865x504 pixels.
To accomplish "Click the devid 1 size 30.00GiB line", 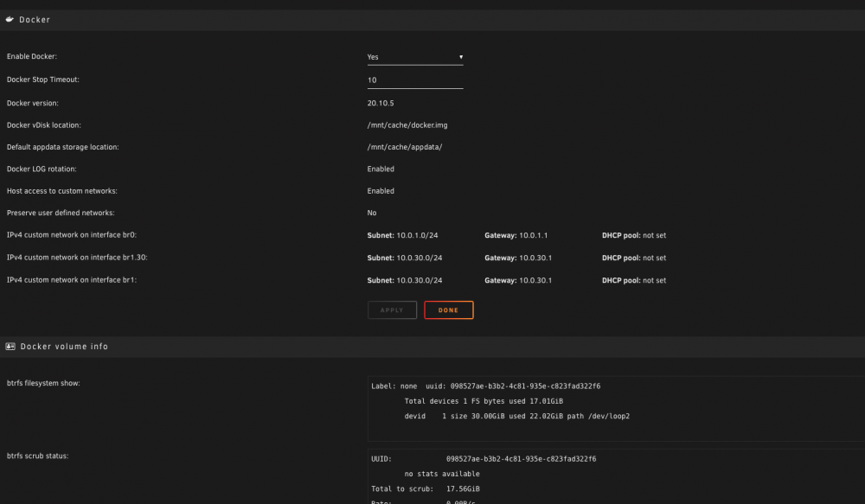I will [517, 416].
